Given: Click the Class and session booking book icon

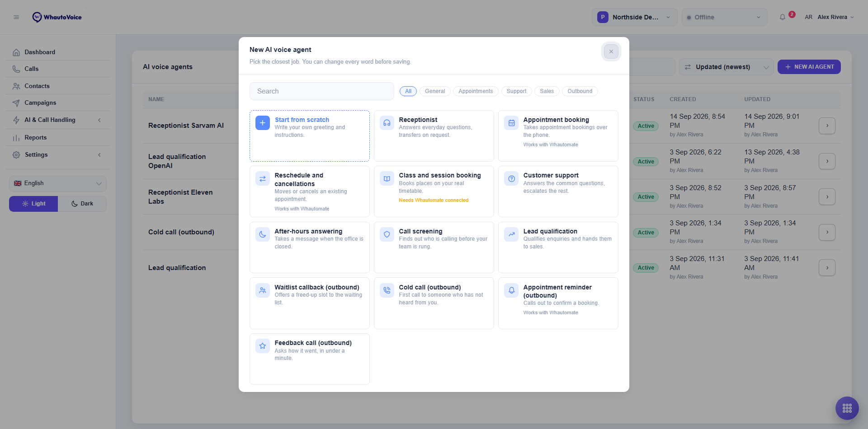Looking at the screenshot, I should pos(387,178).
